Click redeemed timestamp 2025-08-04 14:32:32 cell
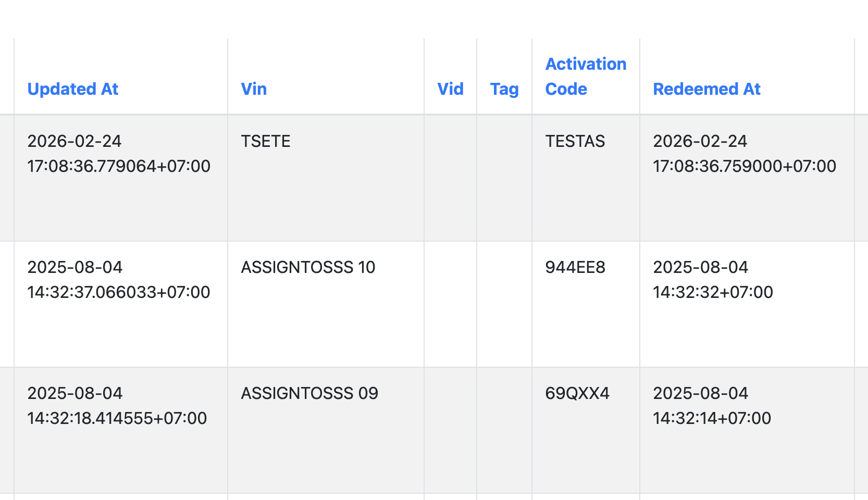868x500 pixels. coord(713,280)
